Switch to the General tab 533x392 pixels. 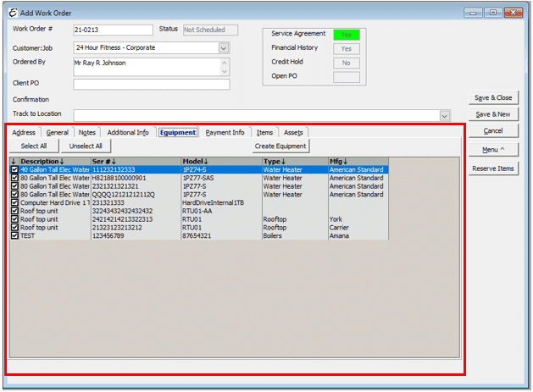click(x=58, y=132)
